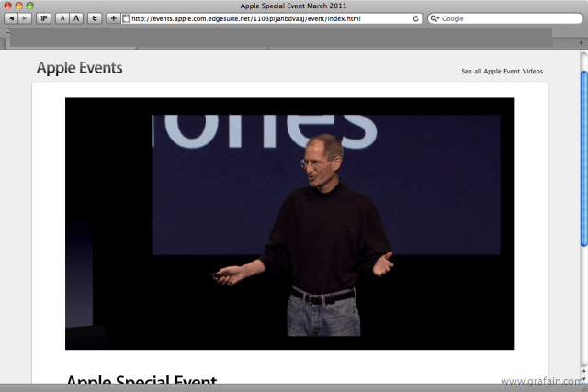Viewport: 588px width, 392px height.
Task: Open a new tab with the tab bar plus
Action: point(581,43)
